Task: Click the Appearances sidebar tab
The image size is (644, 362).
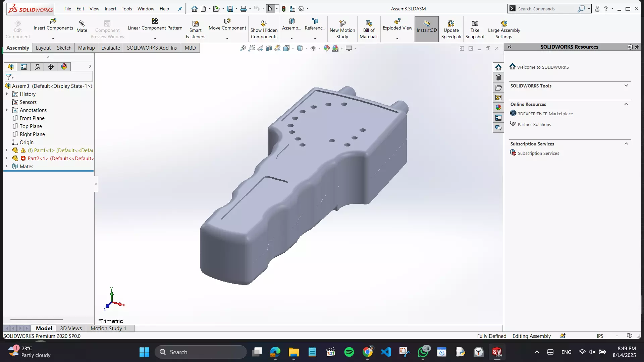Action: click(x=498, y=108)
